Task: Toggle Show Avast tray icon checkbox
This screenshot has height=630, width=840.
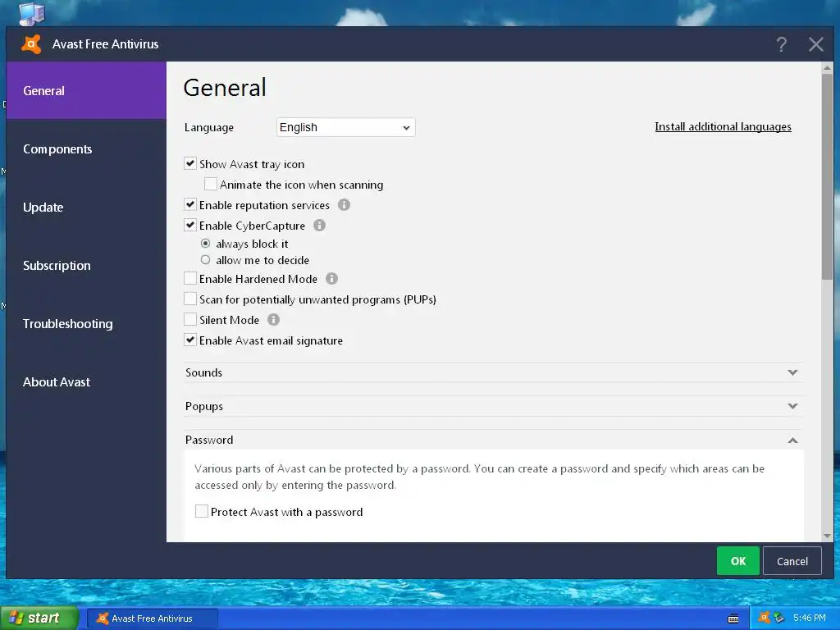Action: (190, 163)
